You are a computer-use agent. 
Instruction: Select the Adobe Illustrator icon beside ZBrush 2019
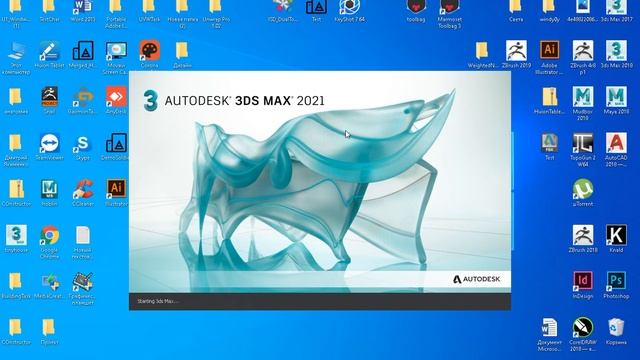(549, 57)
